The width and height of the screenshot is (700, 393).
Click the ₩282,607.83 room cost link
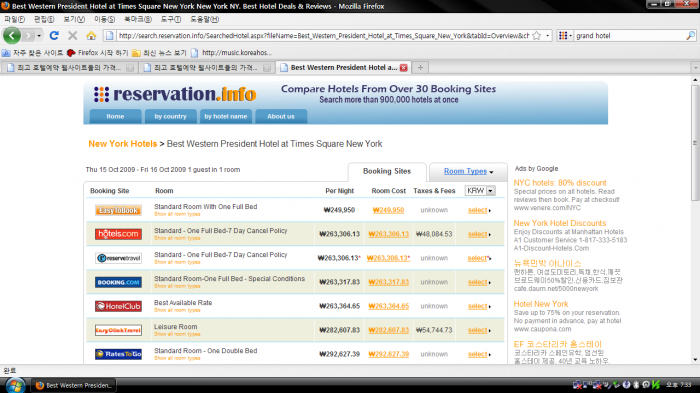pyautogui.click(x=388, y=330)
